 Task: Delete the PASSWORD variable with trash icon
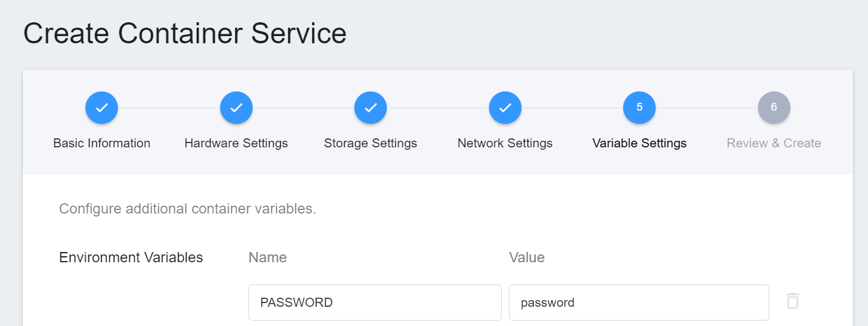tap(793, 301)
